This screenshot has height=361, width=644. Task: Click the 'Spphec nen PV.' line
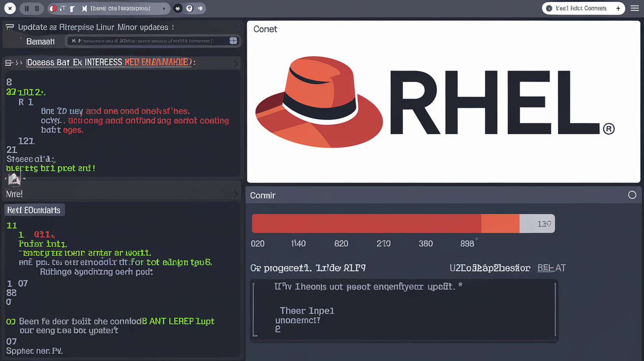pos(34,351)
